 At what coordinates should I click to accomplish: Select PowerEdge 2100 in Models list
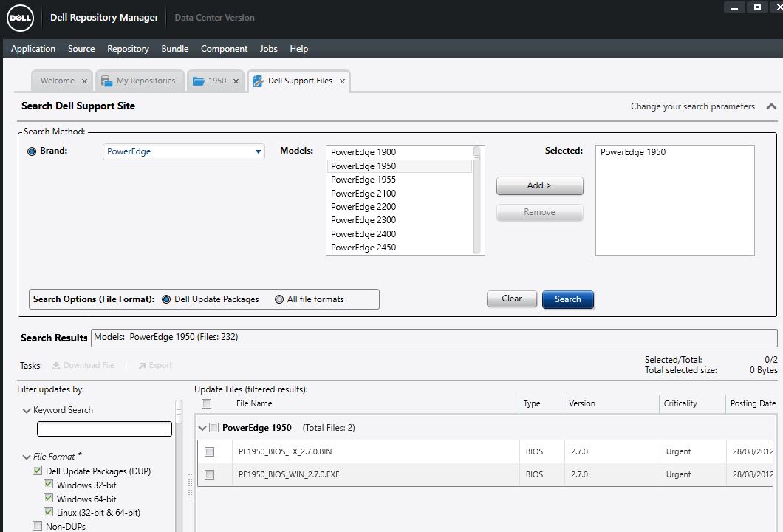[x=399, y=194]
